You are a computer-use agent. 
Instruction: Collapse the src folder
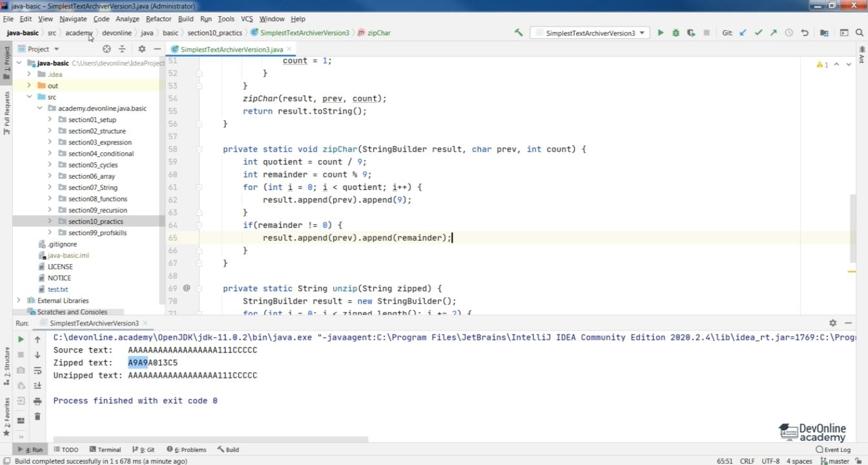29,97
